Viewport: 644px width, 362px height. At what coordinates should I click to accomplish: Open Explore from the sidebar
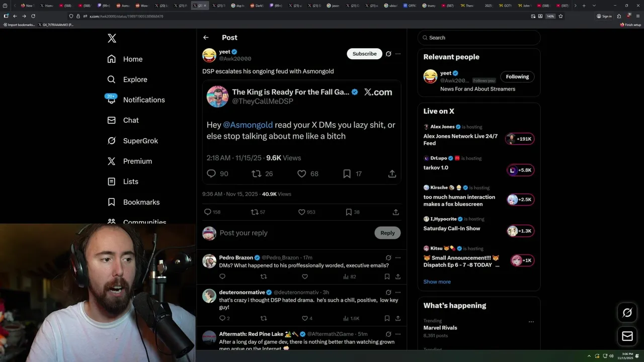[127, 79]
